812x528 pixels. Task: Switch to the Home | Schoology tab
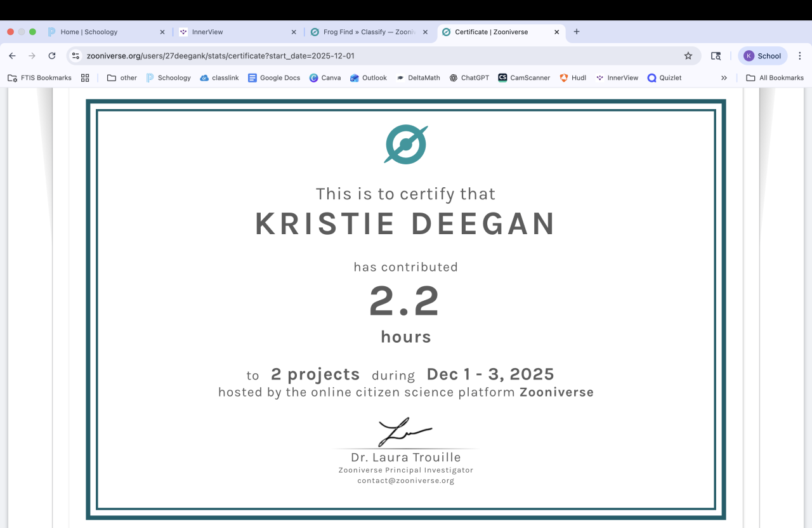click(106, 32)
